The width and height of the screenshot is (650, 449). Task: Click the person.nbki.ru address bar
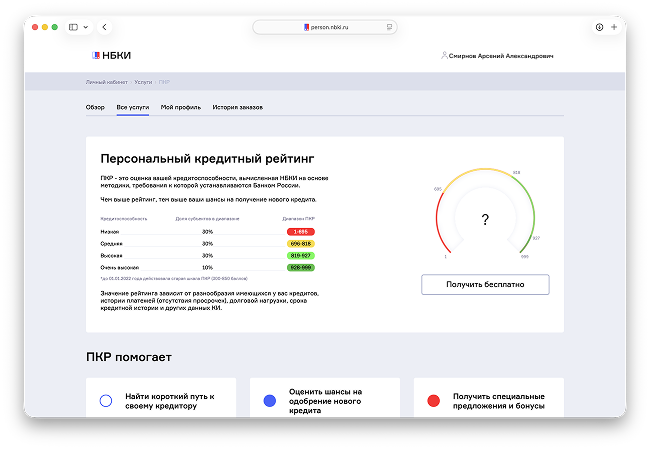point(325,27)
